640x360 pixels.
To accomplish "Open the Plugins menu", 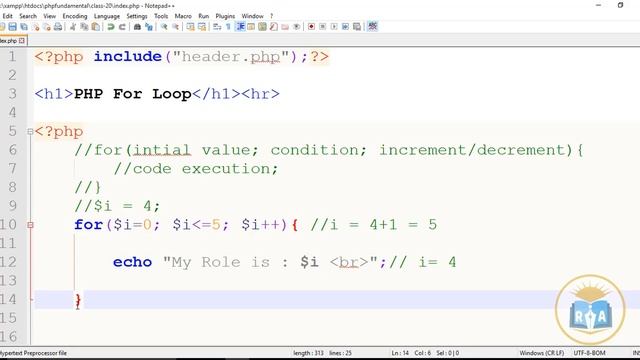I will (x=225, y=16).
